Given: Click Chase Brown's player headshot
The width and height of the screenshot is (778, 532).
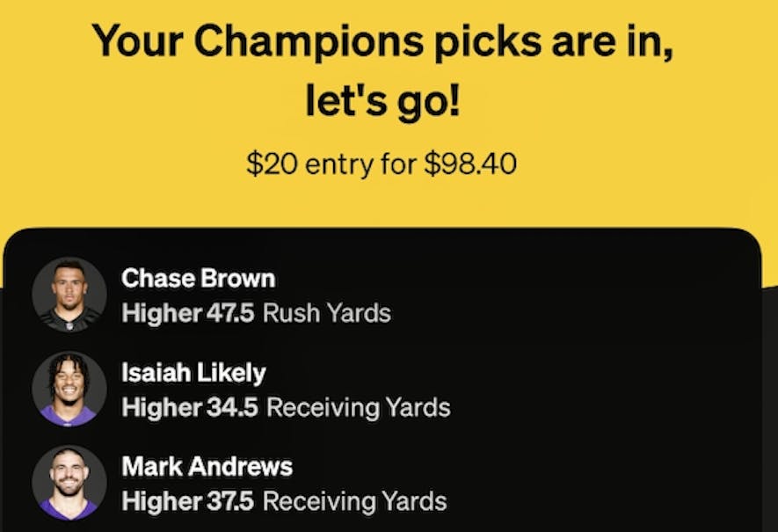Looking at the screenshot, I should [x=69, y=295].
